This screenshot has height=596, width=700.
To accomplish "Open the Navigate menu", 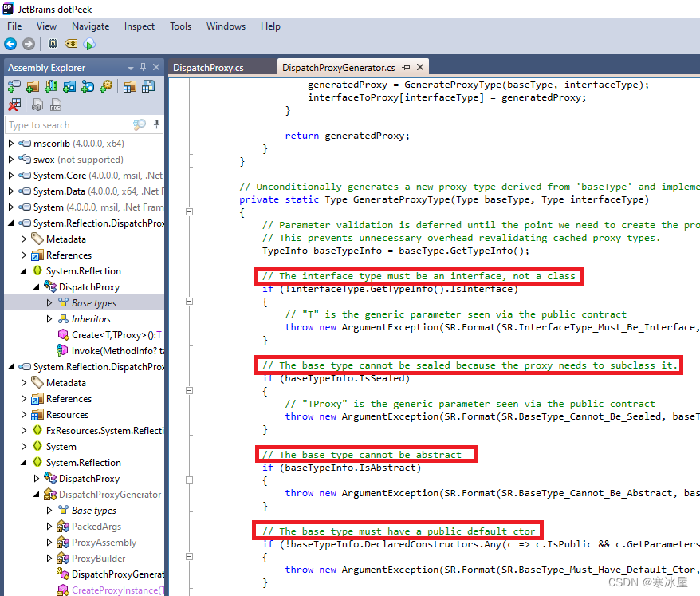I will click(91, 26).
